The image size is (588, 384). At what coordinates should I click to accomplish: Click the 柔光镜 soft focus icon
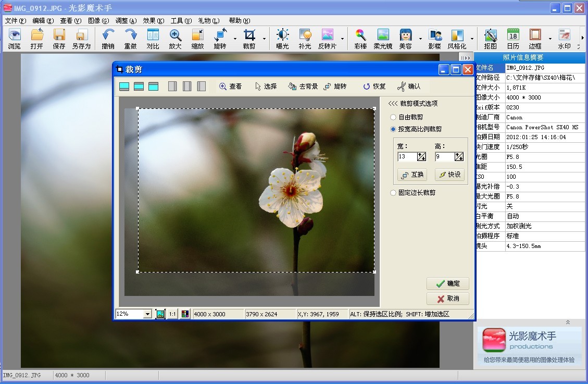pyautogui.click(x=383, y=39)
